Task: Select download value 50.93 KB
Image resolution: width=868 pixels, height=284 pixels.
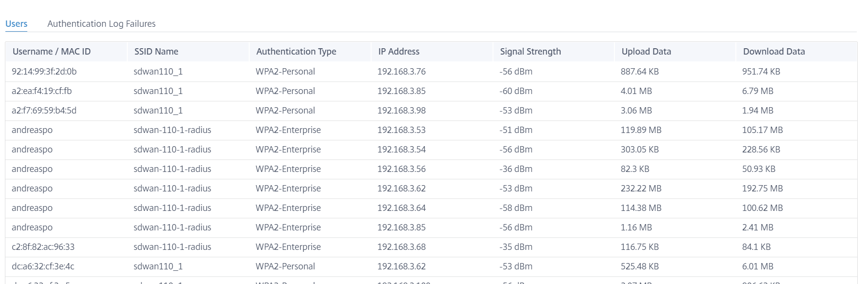Action: click(759, 169)
